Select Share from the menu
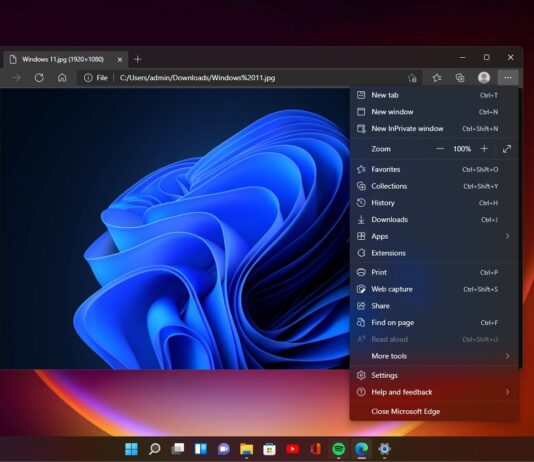The image size is (534, 462). [434, 306]
